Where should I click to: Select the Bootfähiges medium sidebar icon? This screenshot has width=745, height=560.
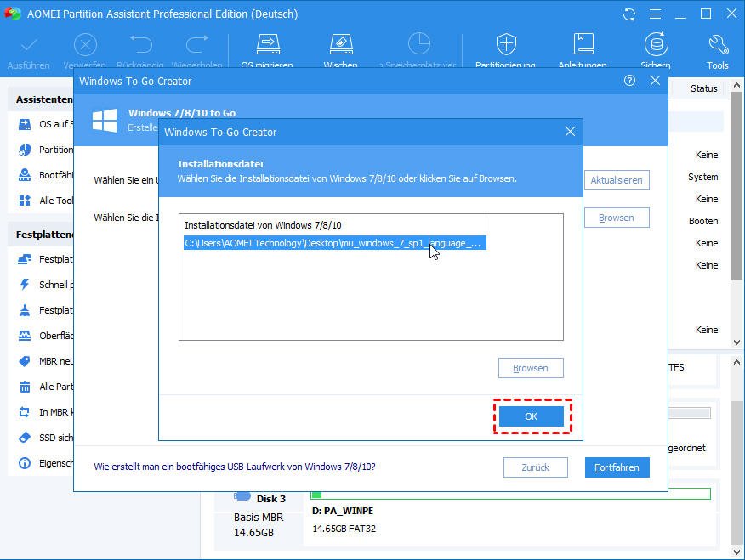24,175
